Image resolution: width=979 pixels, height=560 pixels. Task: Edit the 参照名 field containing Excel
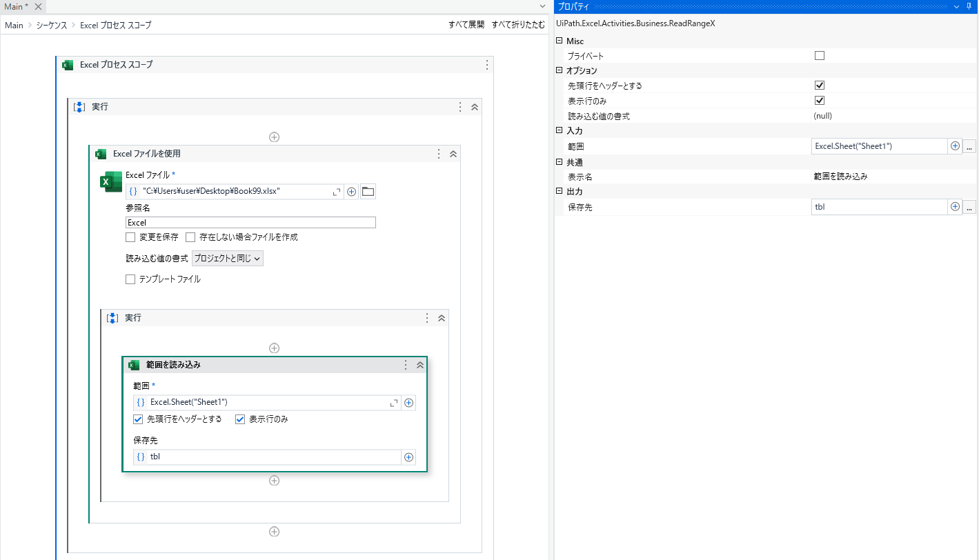[x=250, y=223]
